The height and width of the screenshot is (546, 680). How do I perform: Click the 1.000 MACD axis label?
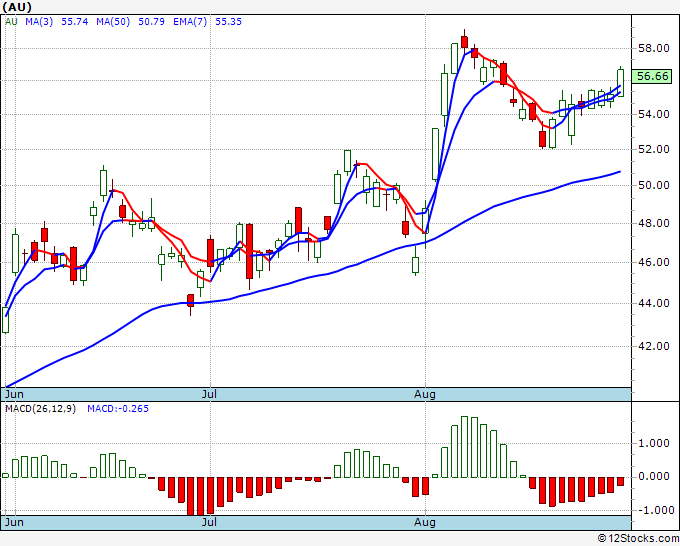click(x=654, y=443)
